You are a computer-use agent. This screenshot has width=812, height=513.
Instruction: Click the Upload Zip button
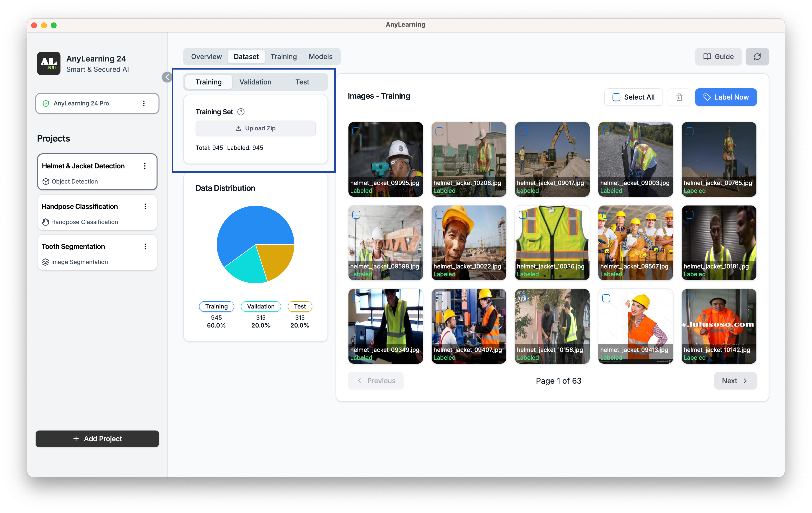point(255,128)
